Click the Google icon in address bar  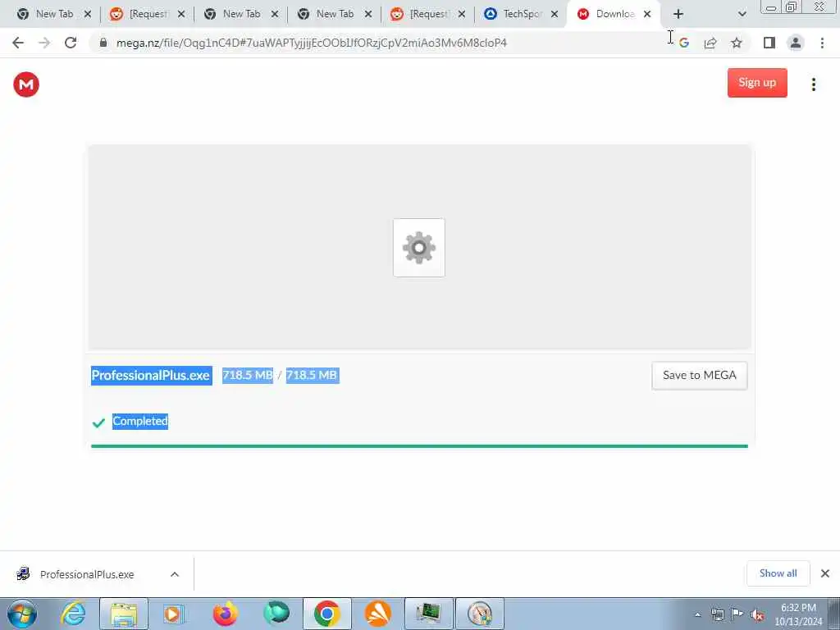pyautogui.click(x=684, y=43)
